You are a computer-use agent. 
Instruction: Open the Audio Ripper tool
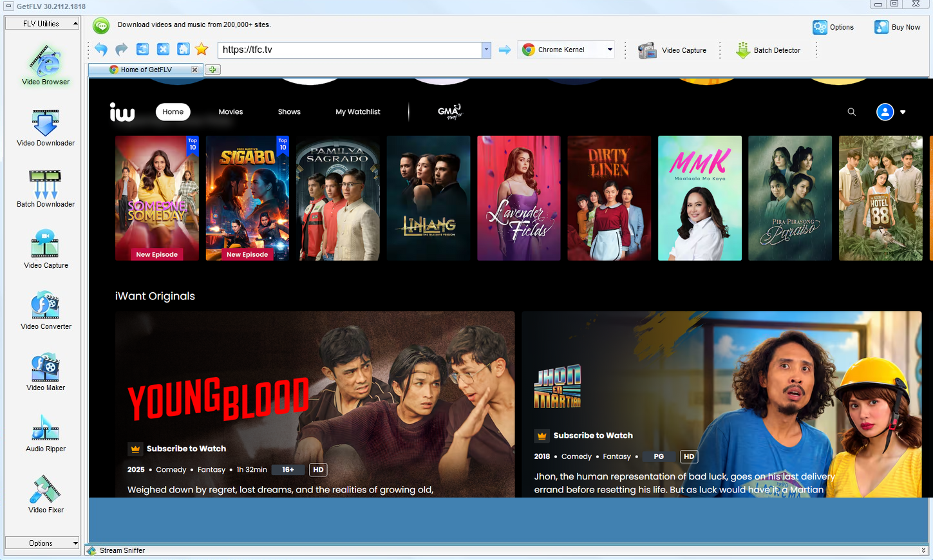46,433
